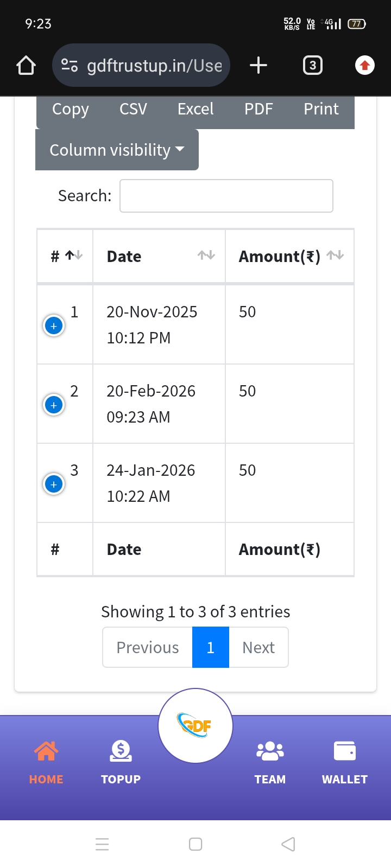Tap the GDF logo center button
This screenshot has height=868, width=391.
(195, 725)
